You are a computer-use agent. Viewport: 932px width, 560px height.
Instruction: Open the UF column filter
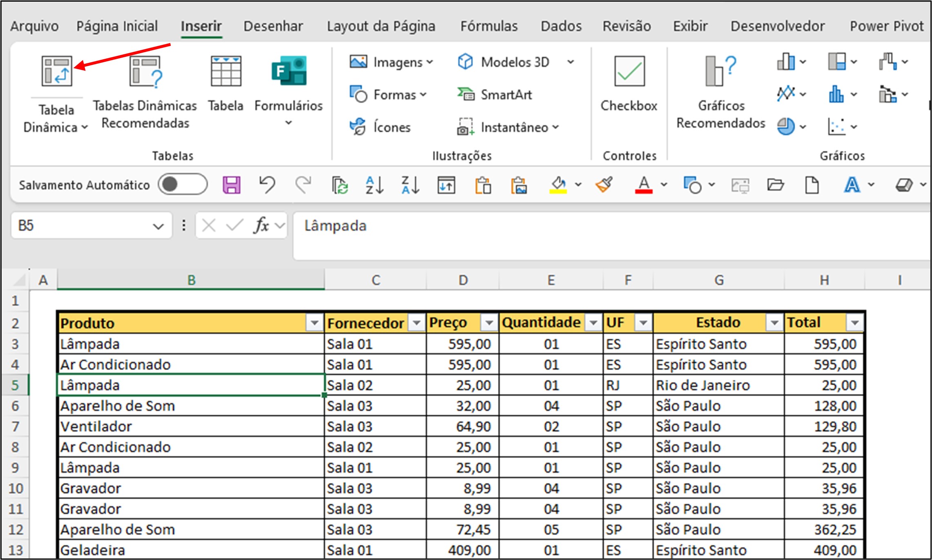643,323
